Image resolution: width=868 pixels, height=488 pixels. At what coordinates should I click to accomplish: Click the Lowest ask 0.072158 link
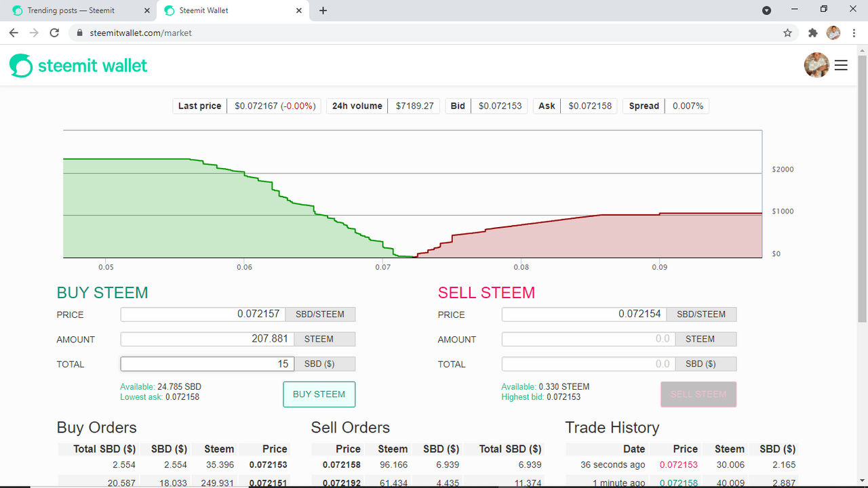(159, 397)
